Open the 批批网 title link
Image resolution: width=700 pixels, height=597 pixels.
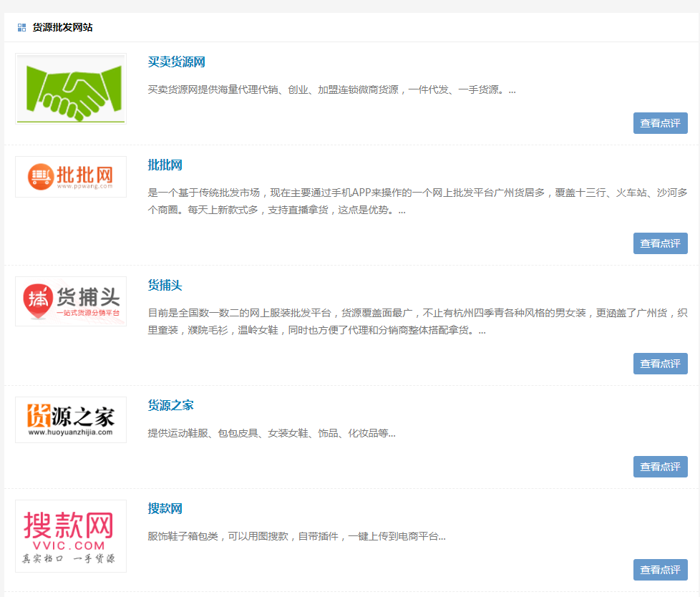point(165,165)
